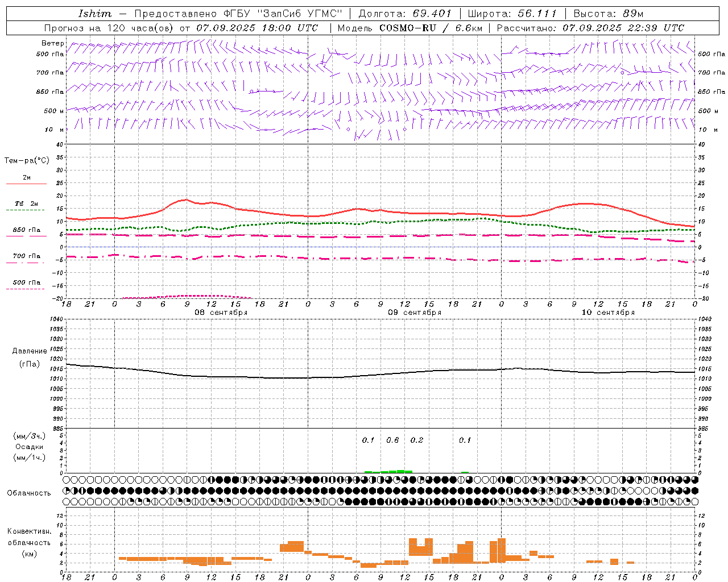This screenshot has height=582, width=728.
Task: Click the date label "10 сентября"
Action: point(608,313)
